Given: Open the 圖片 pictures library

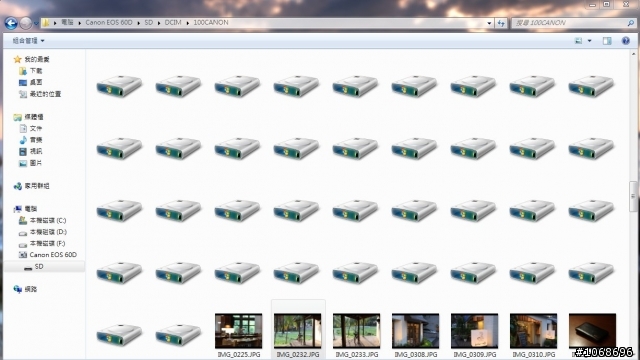Looking at the screenshot, I should click(x=36, y=163).
